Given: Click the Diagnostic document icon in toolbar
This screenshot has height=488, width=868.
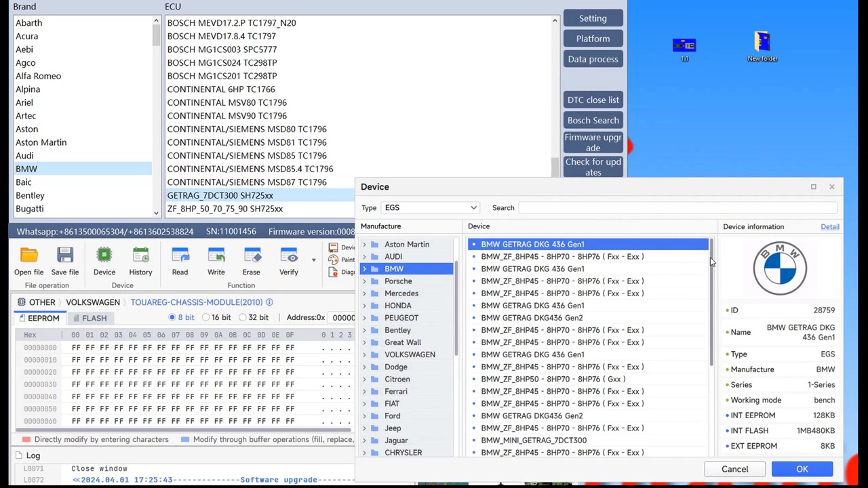Looking at the screenshot, I should [x=333, y=272].
